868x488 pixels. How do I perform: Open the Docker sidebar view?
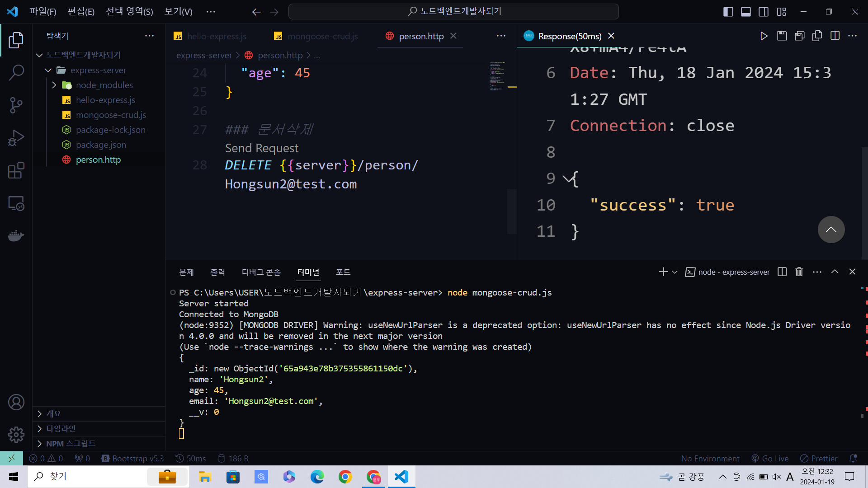coord(16,235)
